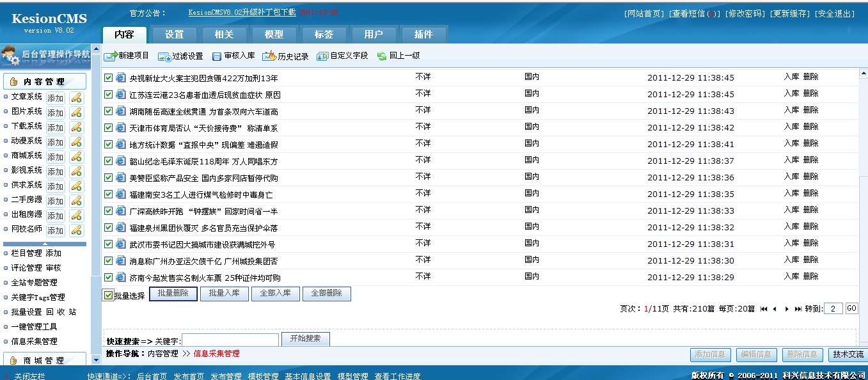Click pencil icon beside 文章系统
This screenshot has height=380, width=868.
tap(76, 98)
